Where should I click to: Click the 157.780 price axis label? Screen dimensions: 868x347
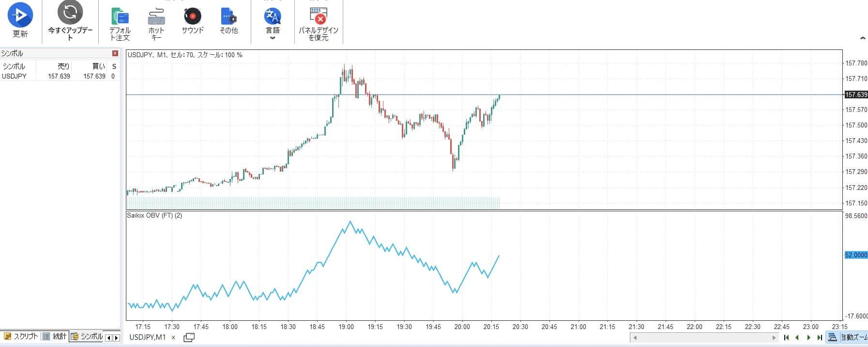tap(856, 63)
